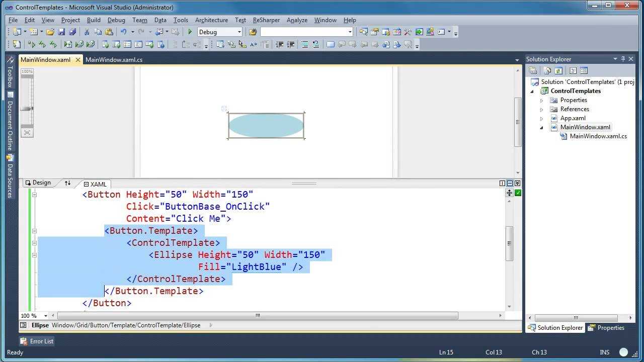Collapse the ControlTemplates project node
Screen dimensions: 644x362
click(532, 91)
